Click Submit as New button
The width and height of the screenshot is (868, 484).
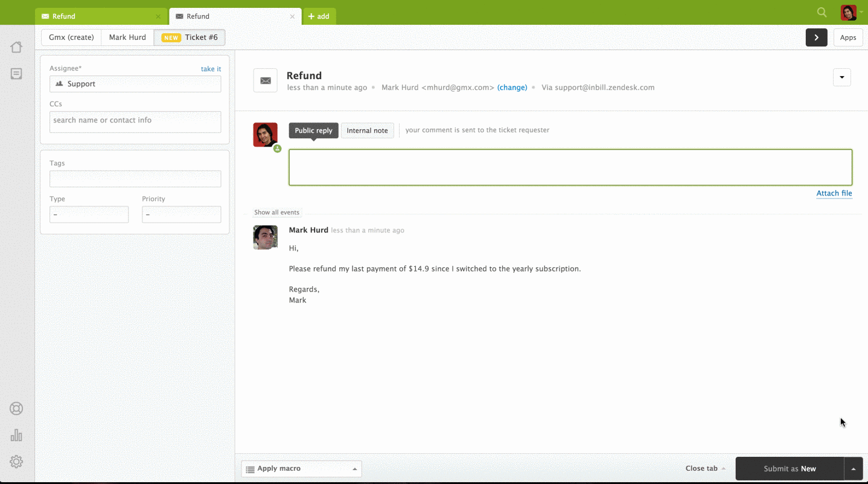click(x=790, y=468)
